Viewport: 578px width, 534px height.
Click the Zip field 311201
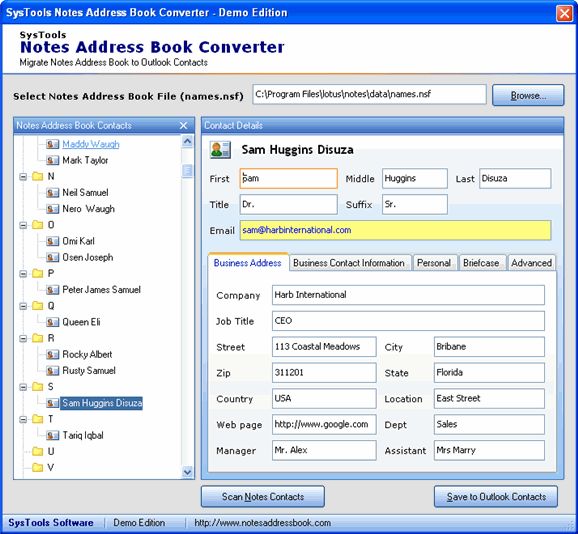pyautogui.click(x=324, y=373)
